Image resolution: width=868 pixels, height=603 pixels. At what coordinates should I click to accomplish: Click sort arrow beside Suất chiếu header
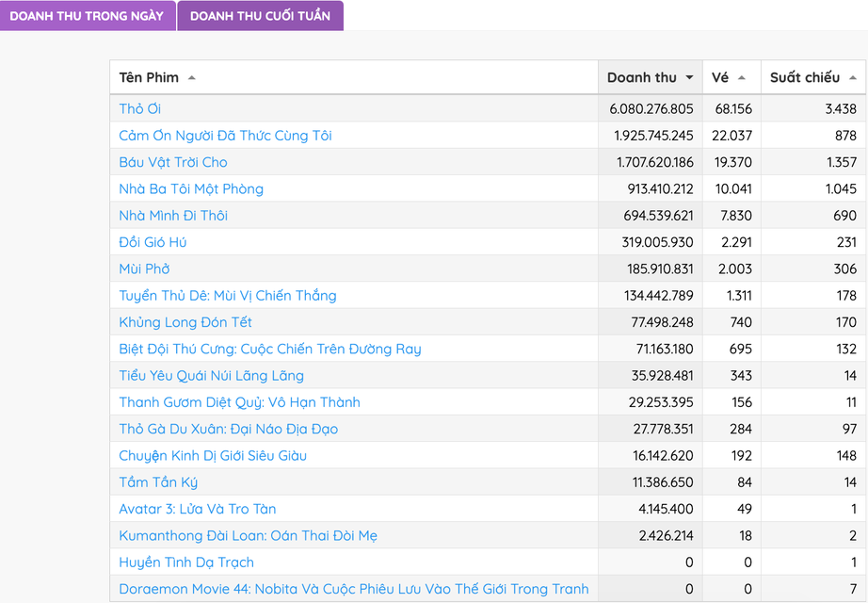pyautogui.click(x=853, y=78)
